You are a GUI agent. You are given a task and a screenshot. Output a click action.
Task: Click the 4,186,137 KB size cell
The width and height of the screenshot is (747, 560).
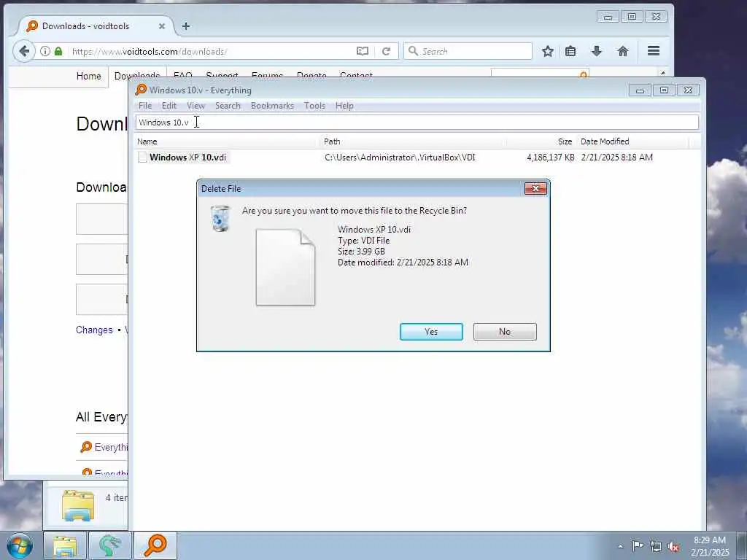click(x=550, y=157)
